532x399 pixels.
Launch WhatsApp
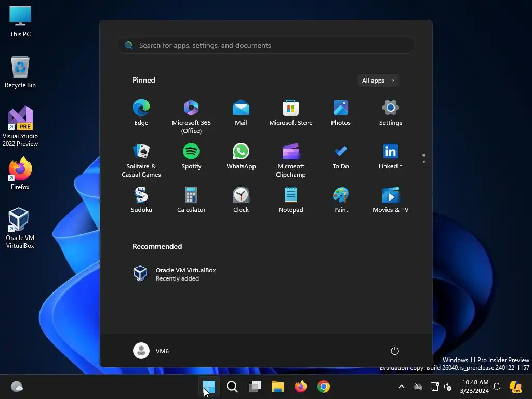pyautogui.click(x=241, y=156)
